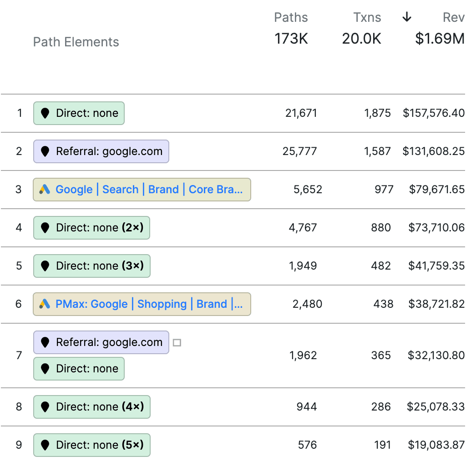Click the Google Ads icon in the PMax row
This screenshot has height=461, width=476.
coord(45,304)
